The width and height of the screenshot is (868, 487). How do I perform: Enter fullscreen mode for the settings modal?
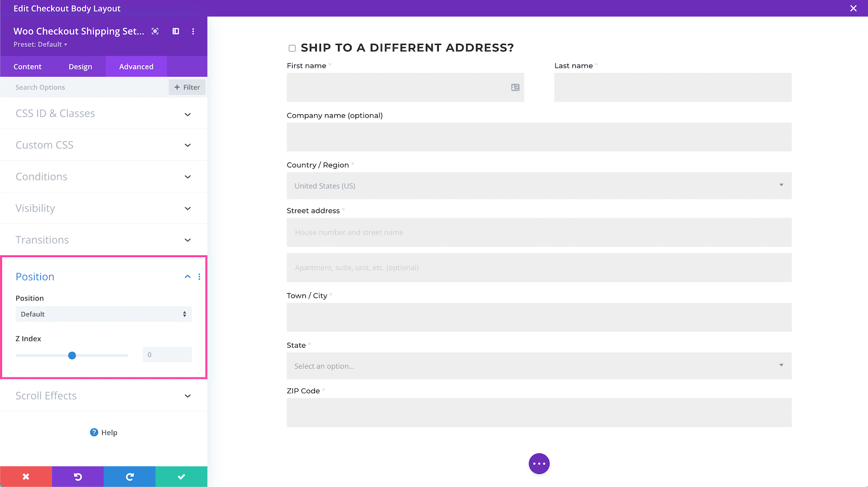pos(154,31)
